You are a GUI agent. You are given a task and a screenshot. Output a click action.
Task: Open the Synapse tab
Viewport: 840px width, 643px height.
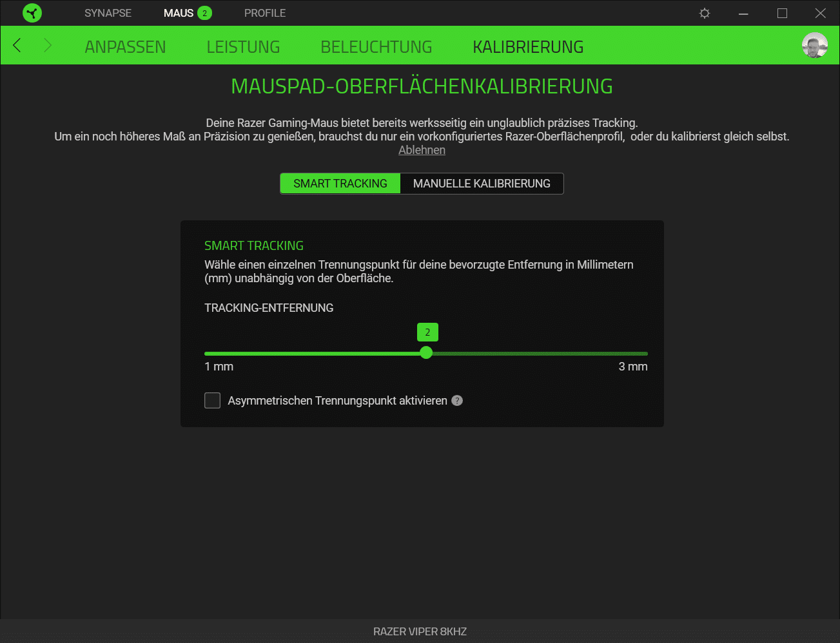tap(108, 13)
